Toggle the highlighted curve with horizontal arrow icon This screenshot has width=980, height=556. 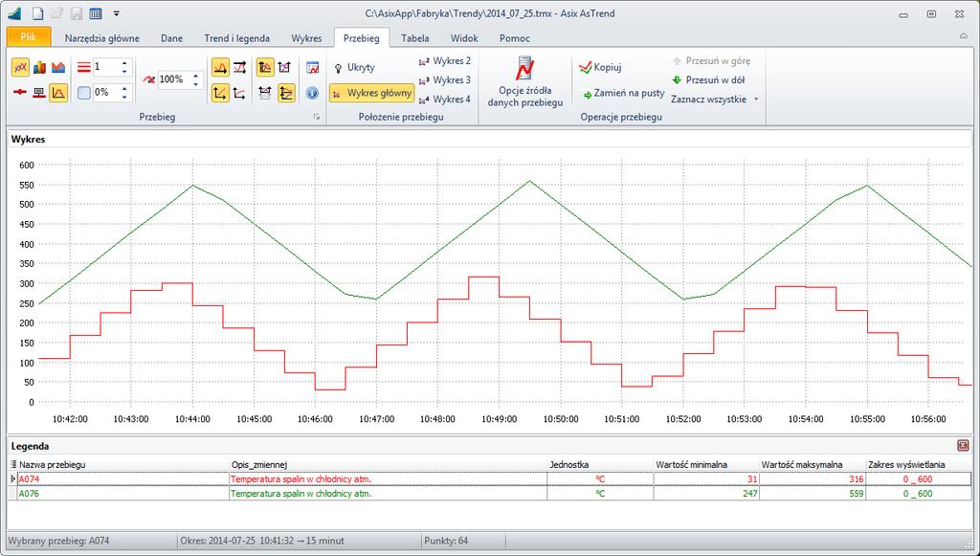point(220,67)
